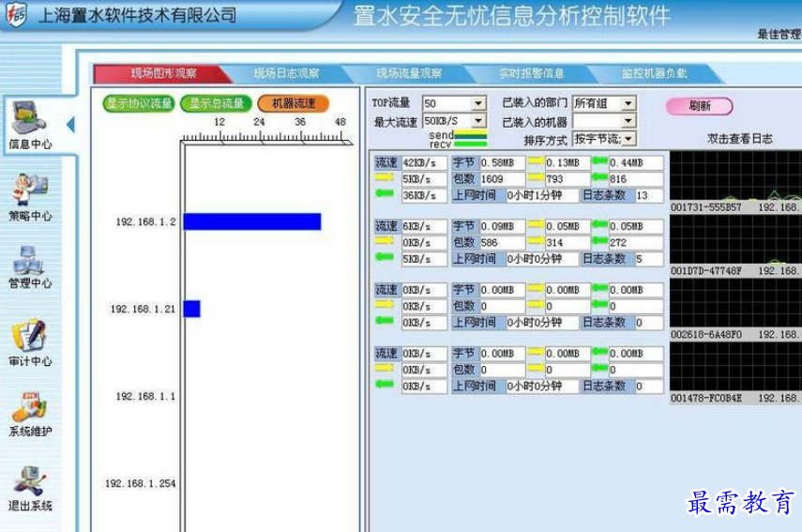Click the 0.58MB bytes field
The width and height of the screenshot is (802, 532).
[x=502, y=163]
